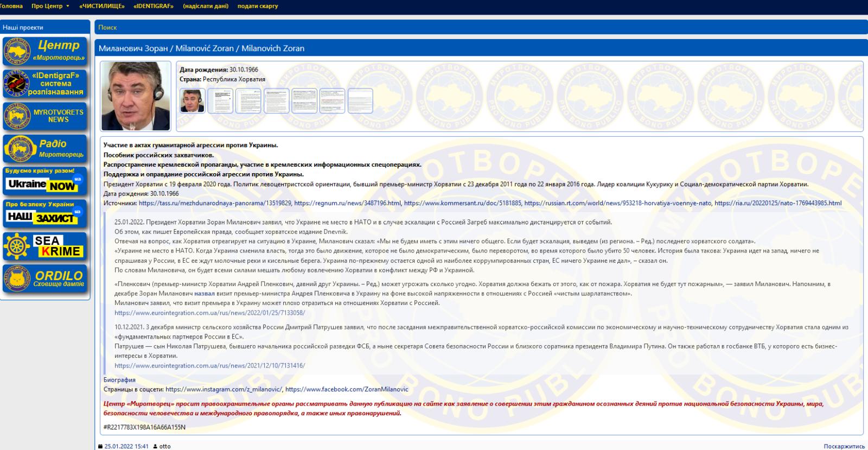868x450 pixels.
Task: Click the Страна: Республика Хорватия line
Action: pos(222,79)
